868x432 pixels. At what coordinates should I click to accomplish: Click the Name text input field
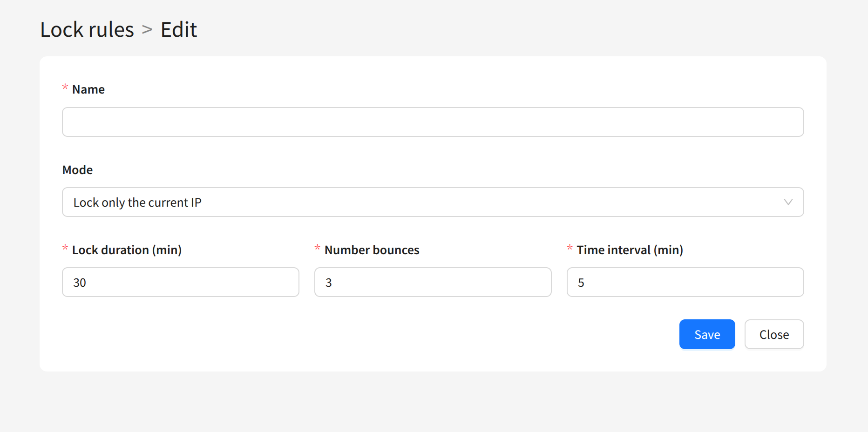pyautogui.click(x=433, y=122)
